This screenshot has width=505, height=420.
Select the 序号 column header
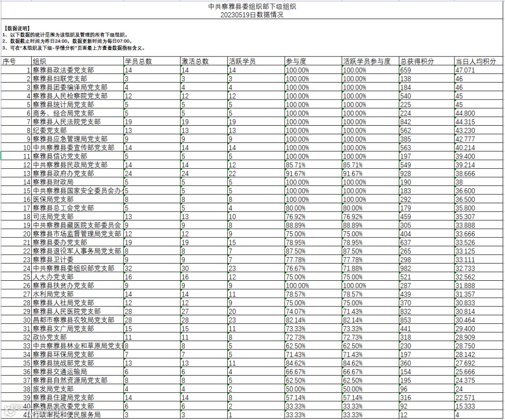pos(16,61)
